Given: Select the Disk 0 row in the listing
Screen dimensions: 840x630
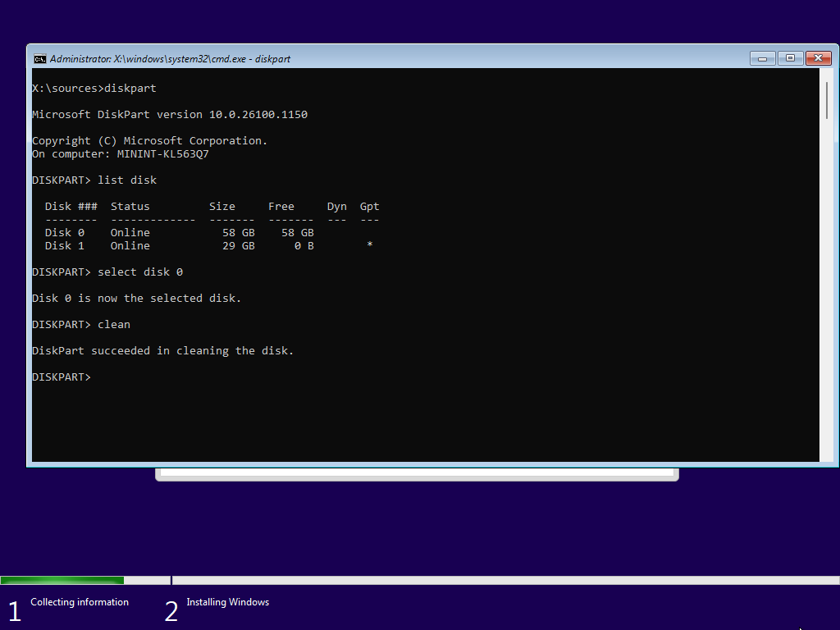Looking at the screenshot, I should [x=180, y=232].
